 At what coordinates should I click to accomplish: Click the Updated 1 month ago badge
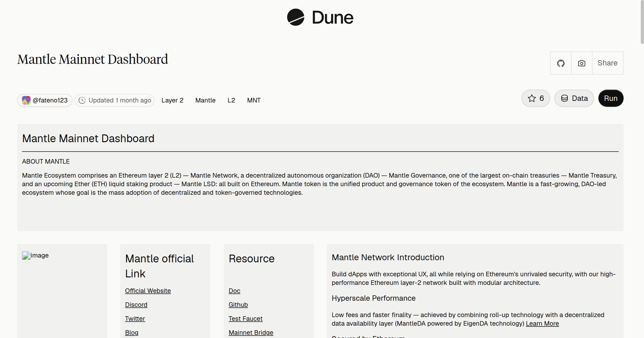click(x=115, y=100)
